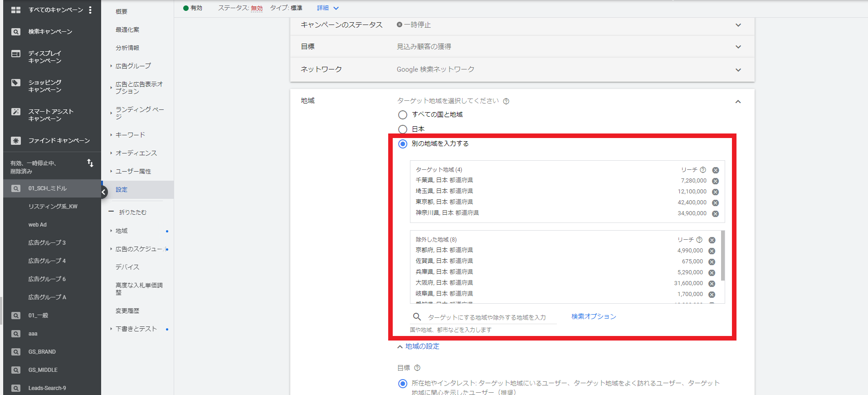Viewport: 868px width, 395px height.
Task: Remove all target locations with header X
Action: [715, 170]
